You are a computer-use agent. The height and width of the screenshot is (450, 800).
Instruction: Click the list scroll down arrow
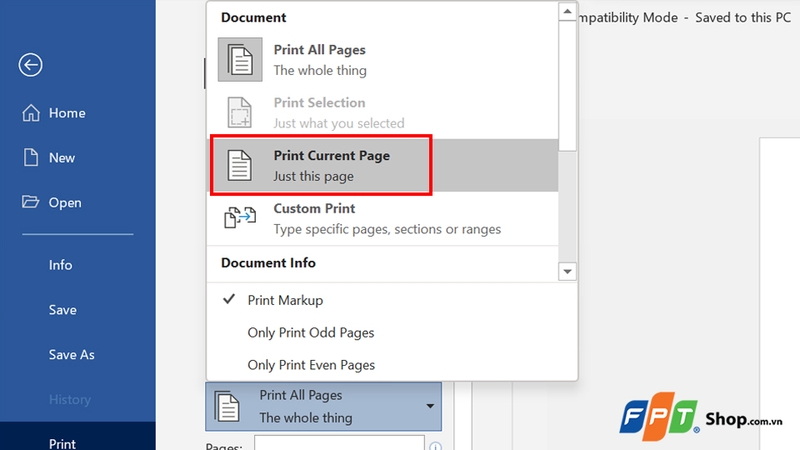(x=567, y=271)
